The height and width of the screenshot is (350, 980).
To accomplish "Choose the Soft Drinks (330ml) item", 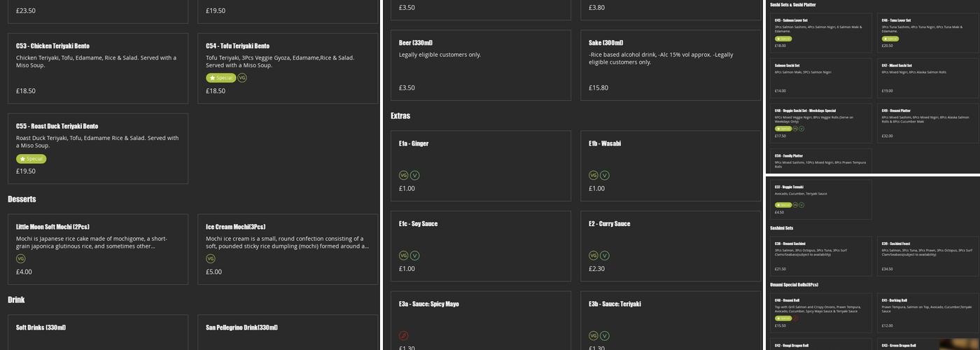I will (97, 332).
